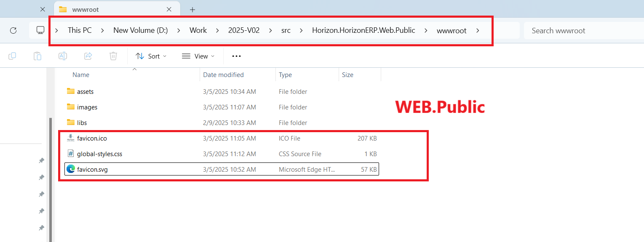This screenshot has width=644, height=242.
Task: Expand chevron after wwwroot breadcrumb
Action: (477, 30)
